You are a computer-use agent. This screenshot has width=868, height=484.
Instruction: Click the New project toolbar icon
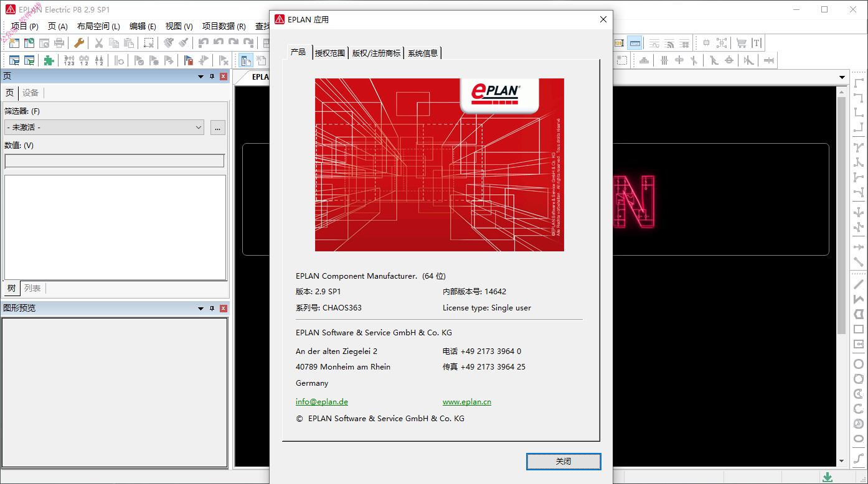(x=14, y=43)
